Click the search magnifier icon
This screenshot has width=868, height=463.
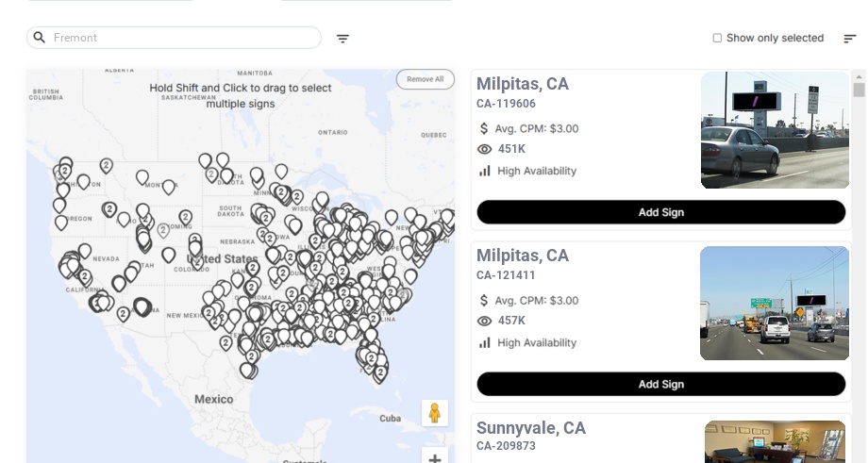40,38
